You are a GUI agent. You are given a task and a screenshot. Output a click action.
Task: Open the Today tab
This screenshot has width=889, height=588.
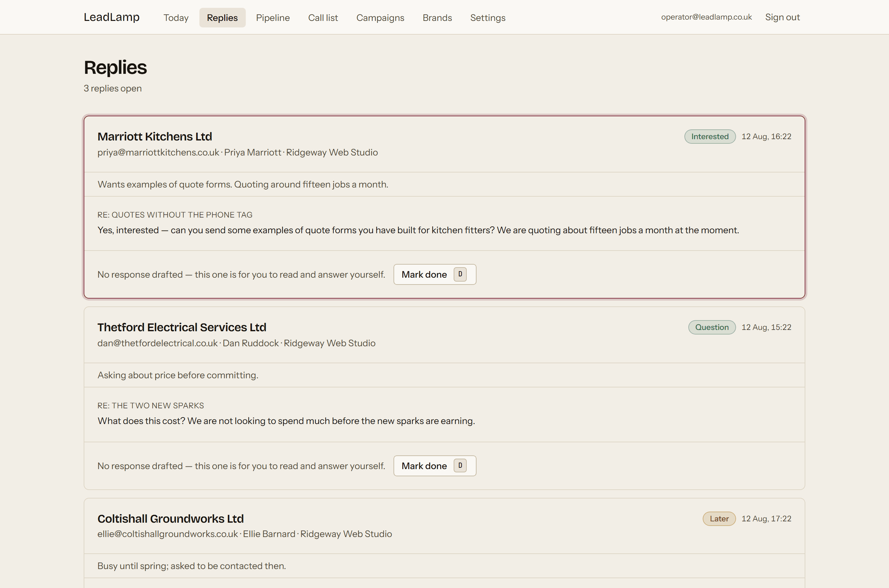(x=176, y=18)
